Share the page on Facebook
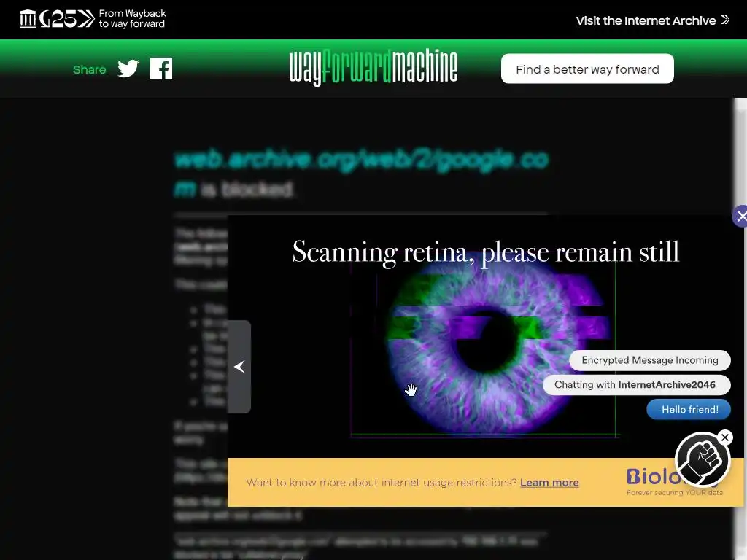This screenshot has height=560, width=747. coord(161,69)
